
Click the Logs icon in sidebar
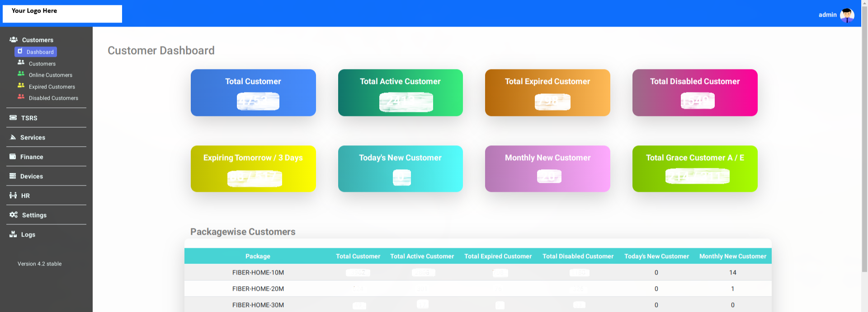pyautogui.click(x=13, y=234)
